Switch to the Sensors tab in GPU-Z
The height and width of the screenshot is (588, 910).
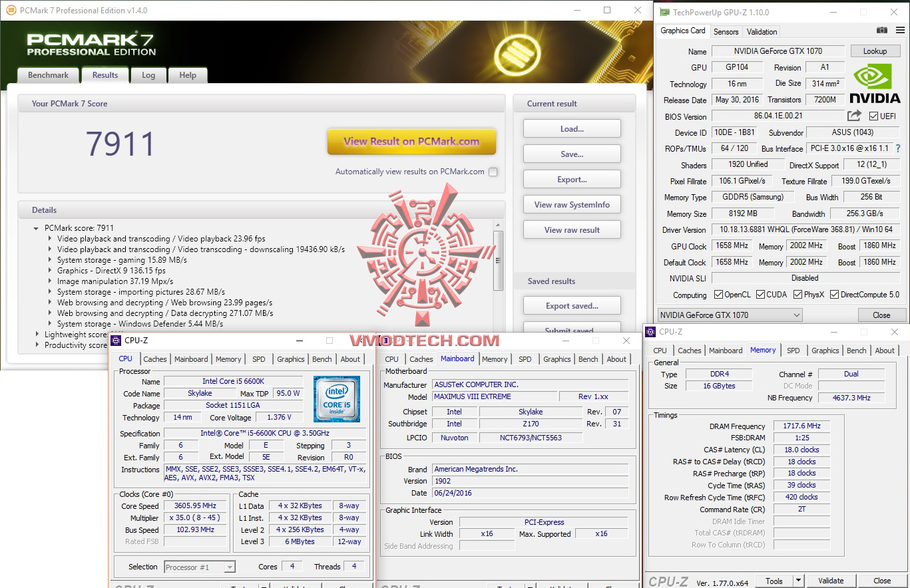[x=726, y=31]
